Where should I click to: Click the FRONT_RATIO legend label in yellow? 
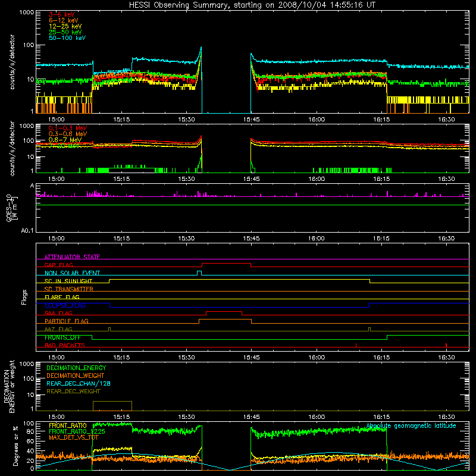pos(68,425)
